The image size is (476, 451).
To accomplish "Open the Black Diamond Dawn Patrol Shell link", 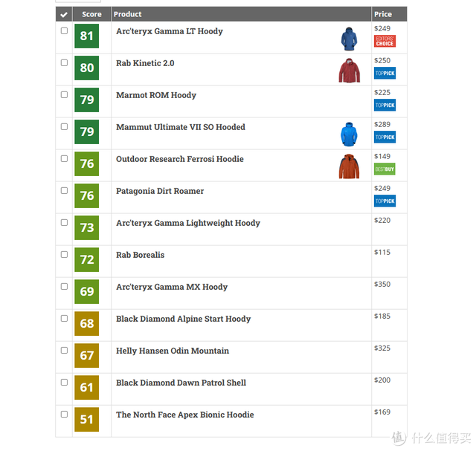I will point(181,383).
